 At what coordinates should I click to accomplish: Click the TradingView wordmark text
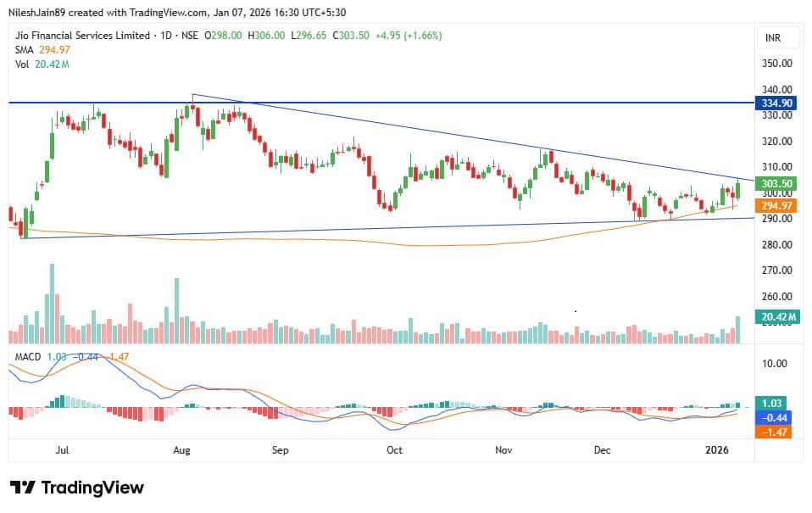[92, 488]
